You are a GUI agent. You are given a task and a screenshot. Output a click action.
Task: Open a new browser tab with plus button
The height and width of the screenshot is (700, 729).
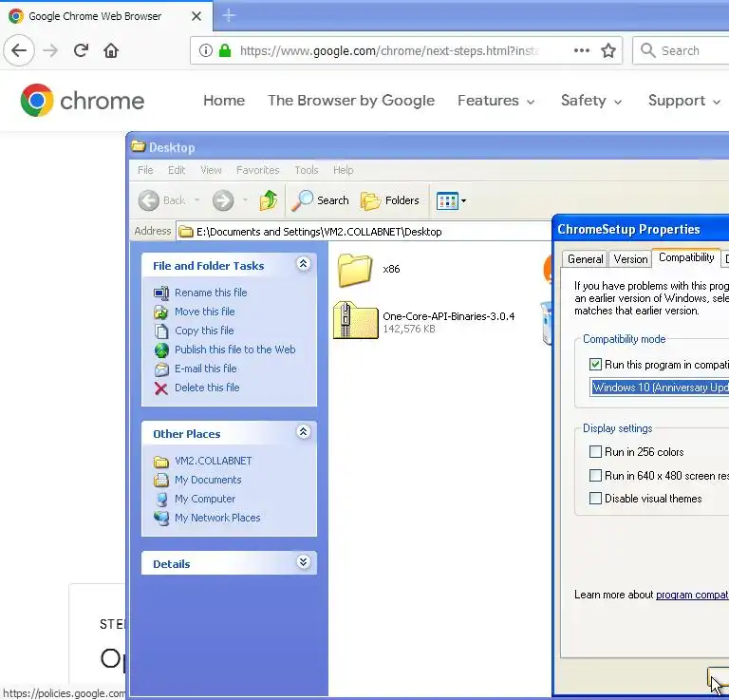coord(229,15)
